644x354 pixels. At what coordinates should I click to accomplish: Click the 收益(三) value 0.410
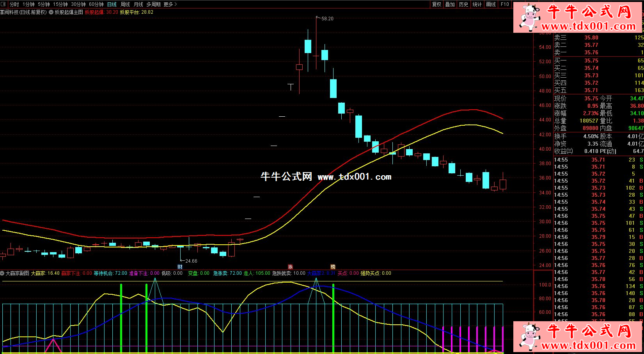pos(591,151)
